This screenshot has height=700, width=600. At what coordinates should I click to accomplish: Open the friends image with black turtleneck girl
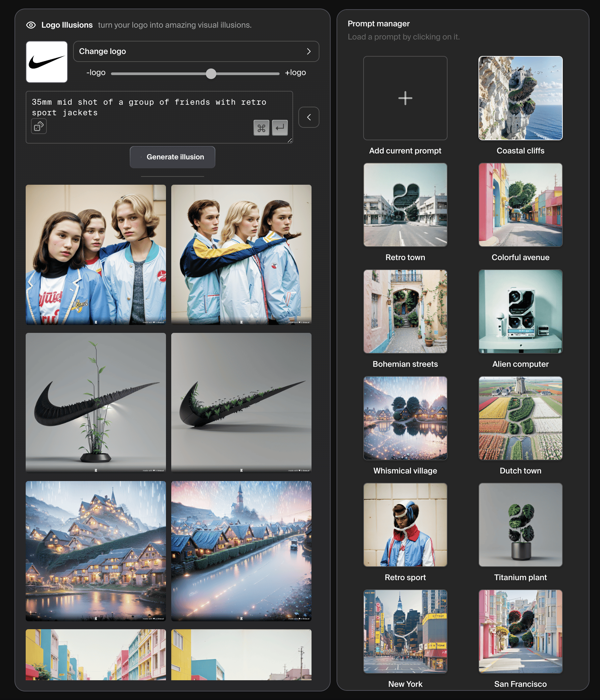pyautogui.click(x=96, y=255)
